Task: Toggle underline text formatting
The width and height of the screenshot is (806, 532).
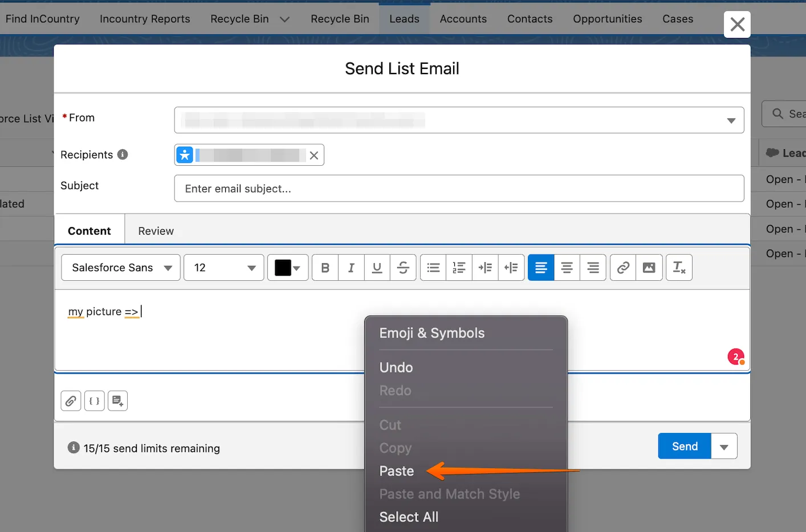Action: point(377,268)
